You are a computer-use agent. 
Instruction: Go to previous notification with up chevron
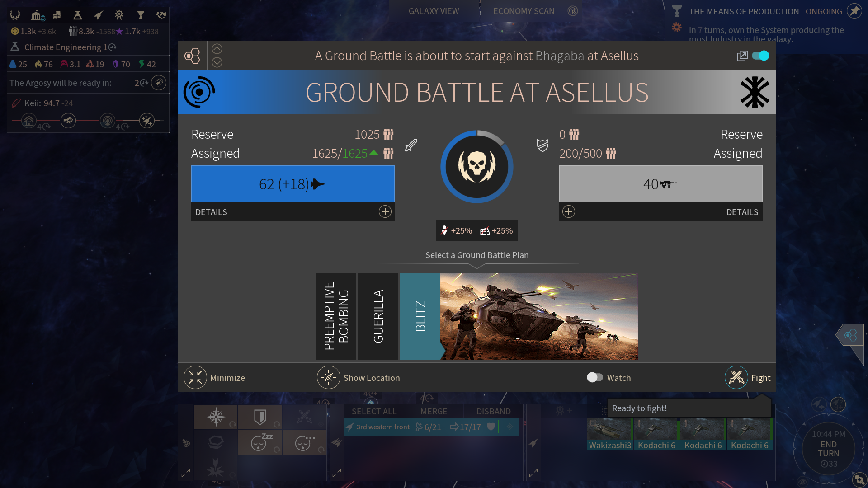coord(217,49)
